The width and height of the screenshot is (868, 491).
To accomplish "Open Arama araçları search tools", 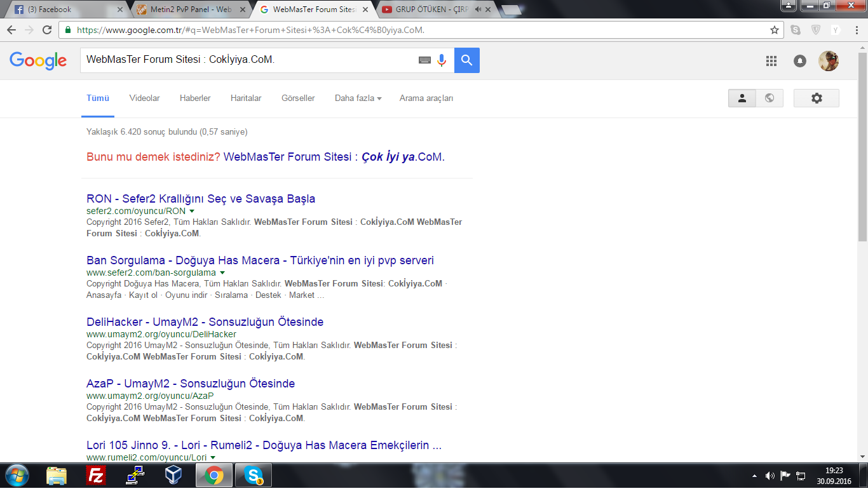I will tap(426, 98).
